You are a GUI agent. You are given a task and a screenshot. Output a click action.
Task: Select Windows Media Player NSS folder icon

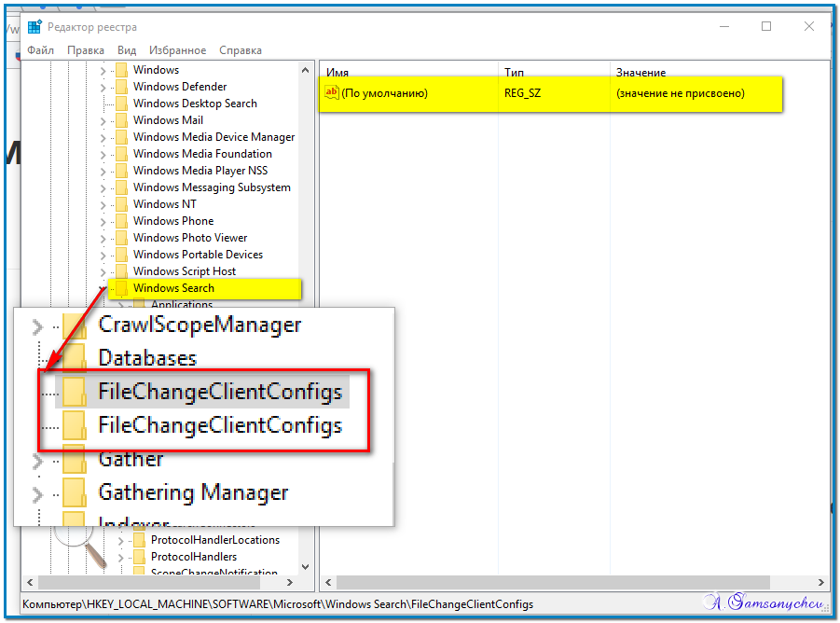point(122,171)
